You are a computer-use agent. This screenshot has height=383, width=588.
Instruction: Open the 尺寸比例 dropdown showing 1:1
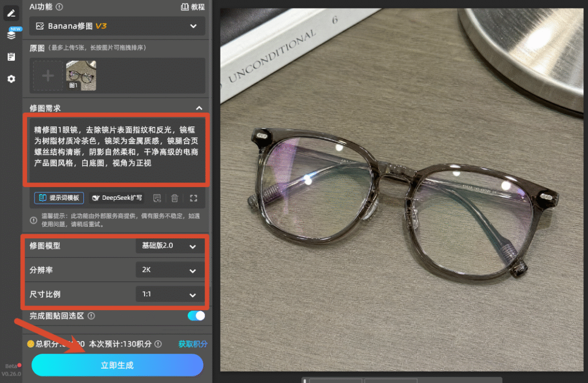point(170,295)
